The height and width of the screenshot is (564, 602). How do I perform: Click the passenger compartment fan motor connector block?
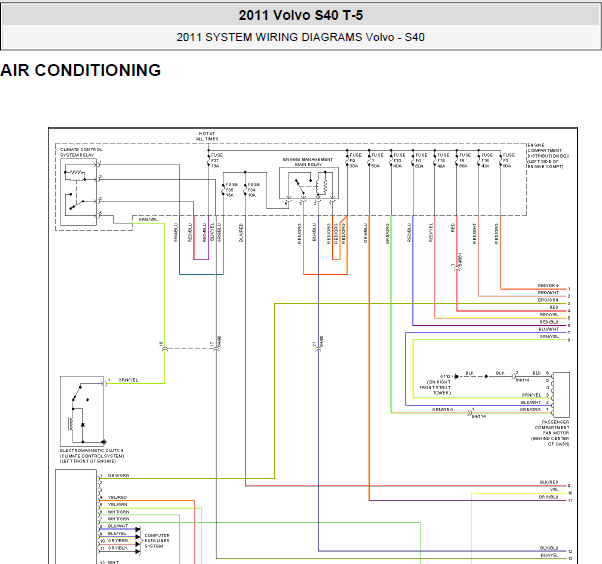coord(561,395)
